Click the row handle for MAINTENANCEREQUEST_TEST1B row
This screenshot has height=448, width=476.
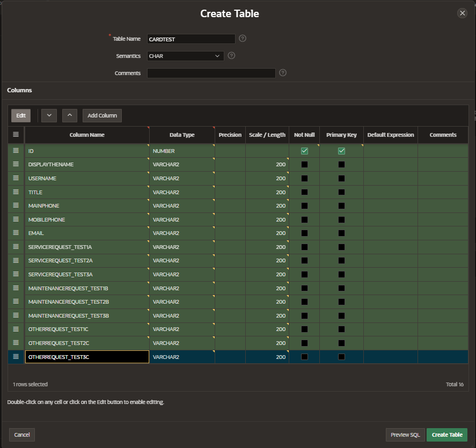pos(16,288)
